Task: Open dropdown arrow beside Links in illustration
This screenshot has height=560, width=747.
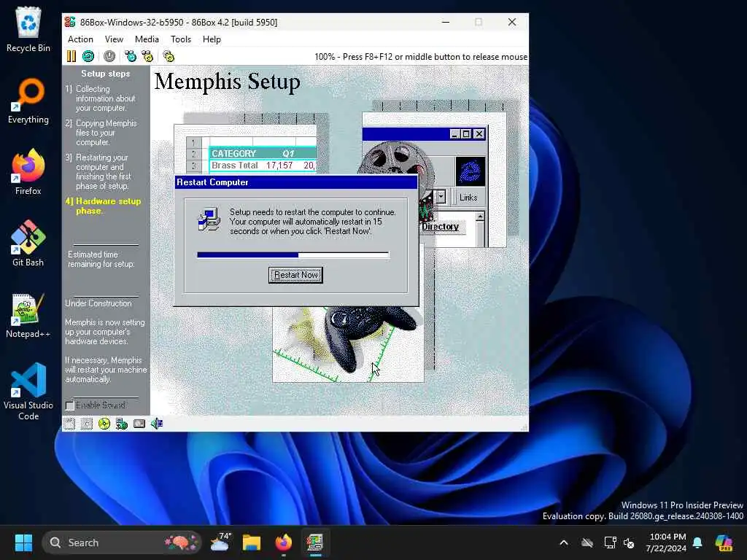Action: point(441,197)
